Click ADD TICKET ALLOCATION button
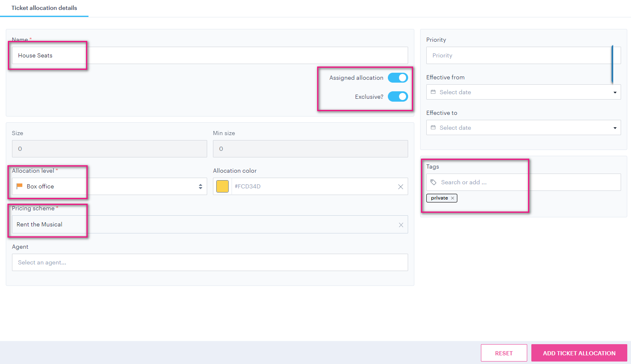This screenshot has height=364, width=631. 579,353
